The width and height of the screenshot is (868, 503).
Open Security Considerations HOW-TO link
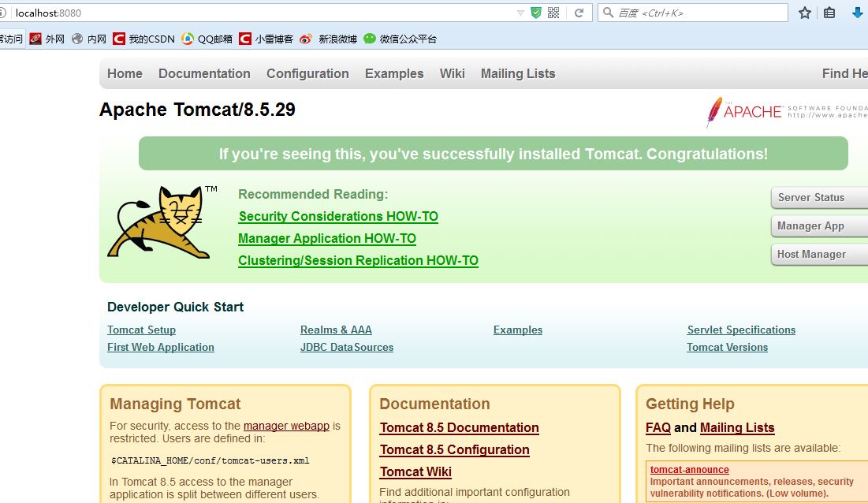click(338, 216)
